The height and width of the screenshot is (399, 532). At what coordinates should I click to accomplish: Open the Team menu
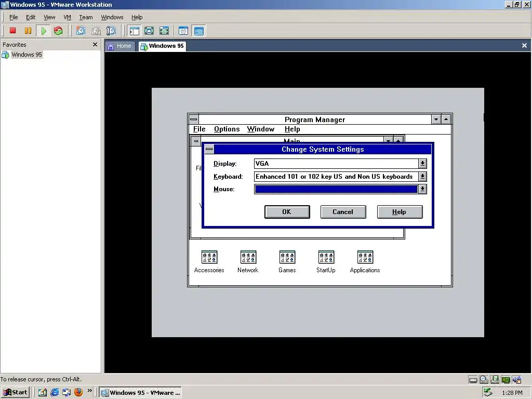pyautogui.click(x=86, y=17)
